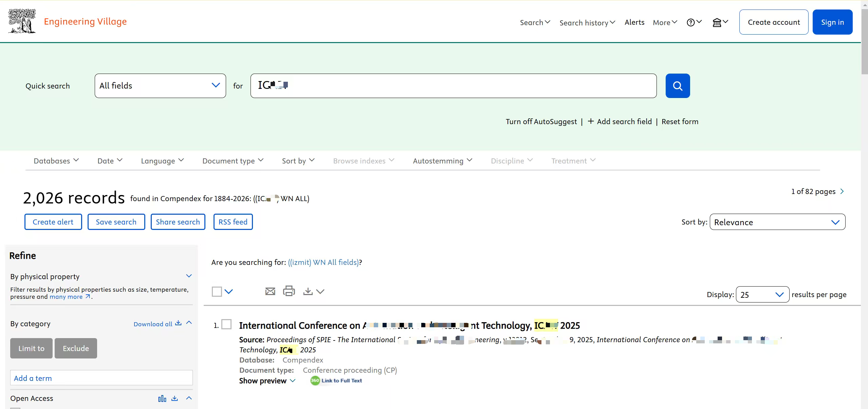
Task: Collapse the By category section
Action: click(189, 323)
